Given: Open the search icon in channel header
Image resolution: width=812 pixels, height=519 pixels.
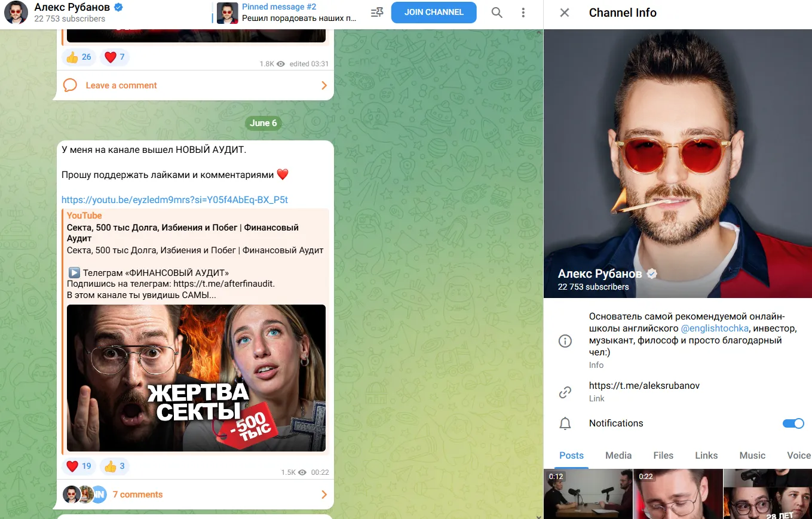Looking at the screenshot, I should tap(497, 13).
